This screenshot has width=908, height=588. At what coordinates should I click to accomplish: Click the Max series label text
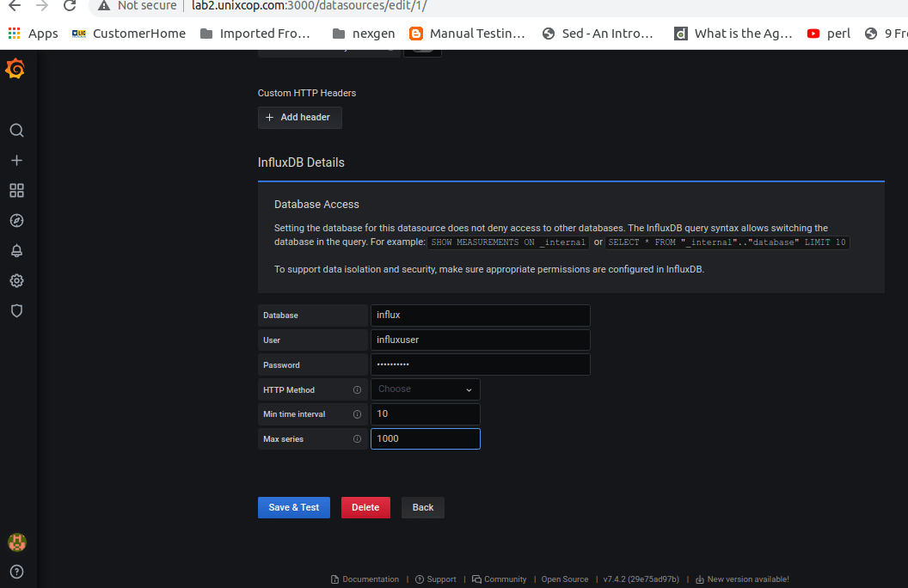point(283,439)
